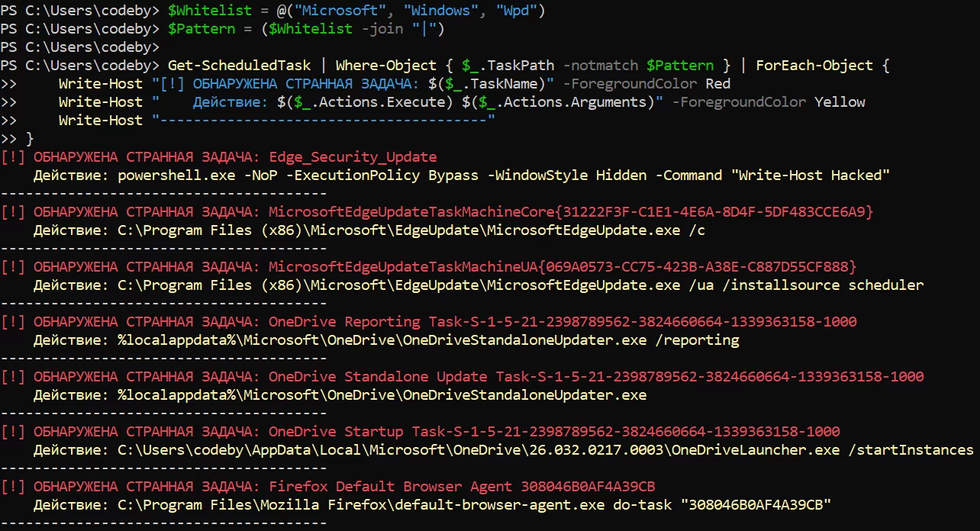Image resolution: width=980 pixels, height=531 pixels.
Task: Click the Edge_Security_Update task name
Action: pyautogui.click(x=353, y=157)
